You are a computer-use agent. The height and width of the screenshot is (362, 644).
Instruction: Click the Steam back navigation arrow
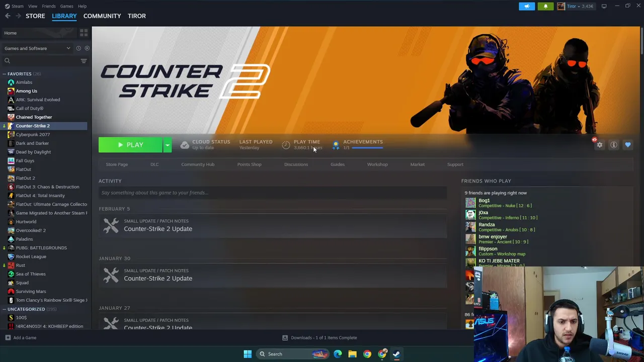tap(8, 16)
